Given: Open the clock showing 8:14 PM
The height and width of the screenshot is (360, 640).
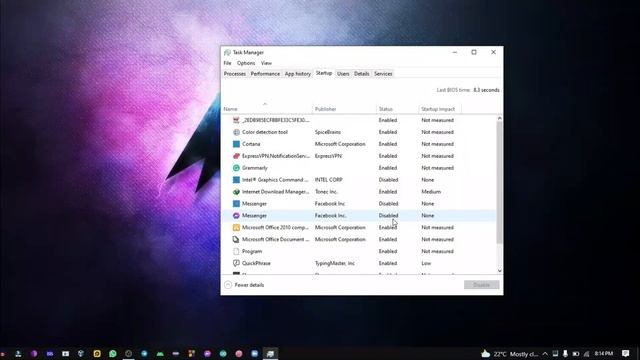Looking at the screenshot, I should tap(604, 353).
